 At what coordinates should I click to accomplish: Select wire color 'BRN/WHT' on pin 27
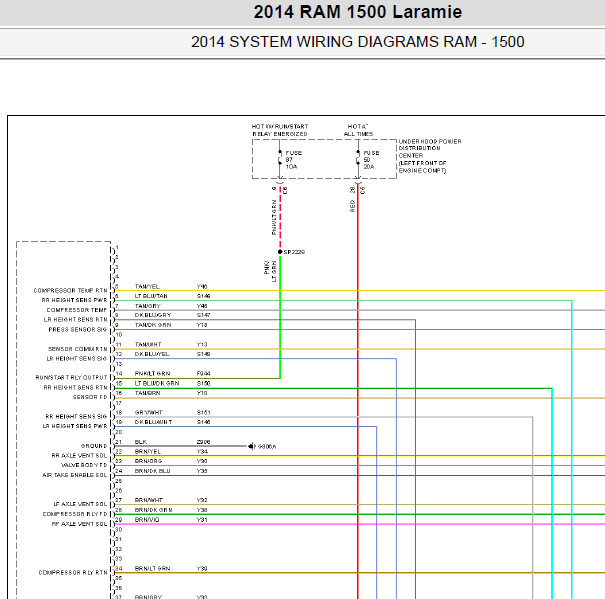pyautogui.click(x=149, y=500)
